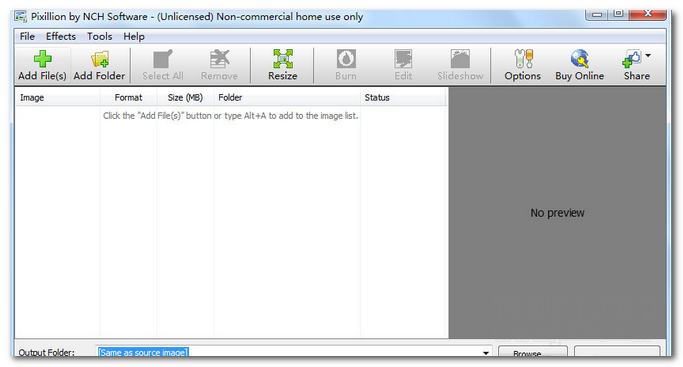Screen dimensions: 683x367
Task: Open the Resize tool
Action: 283,65
